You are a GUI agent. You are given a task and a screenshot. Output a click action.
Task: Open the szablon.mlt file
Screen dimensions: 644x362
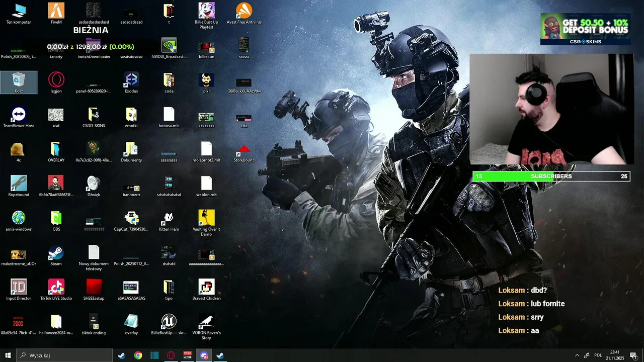pyautogui.click(x=206, y=186)
